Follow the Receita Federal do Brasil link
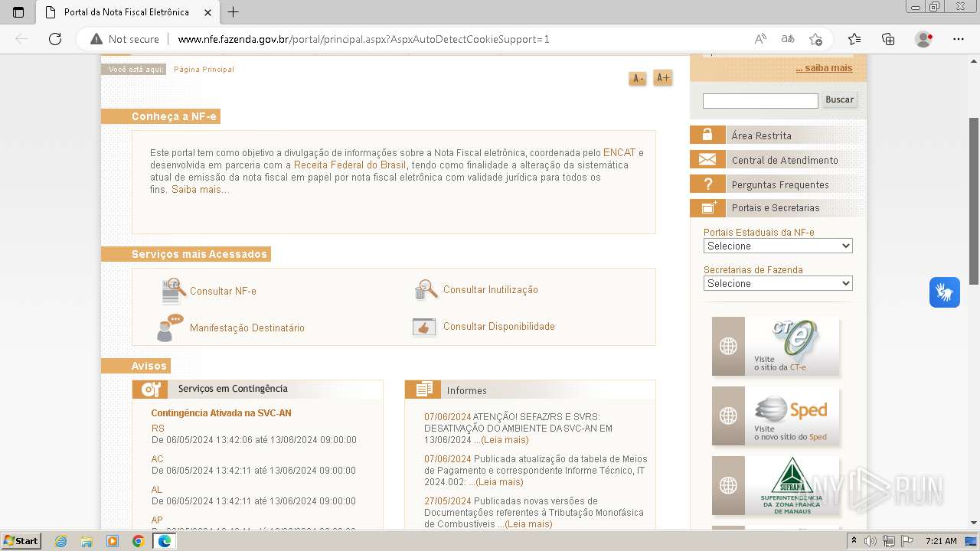 (x=350, y=165)
